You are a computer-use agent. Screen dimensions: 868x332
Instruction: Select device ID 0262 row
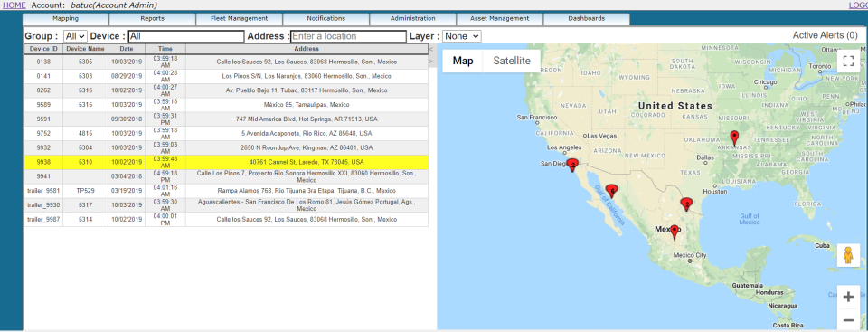click(x=226, y=90)
